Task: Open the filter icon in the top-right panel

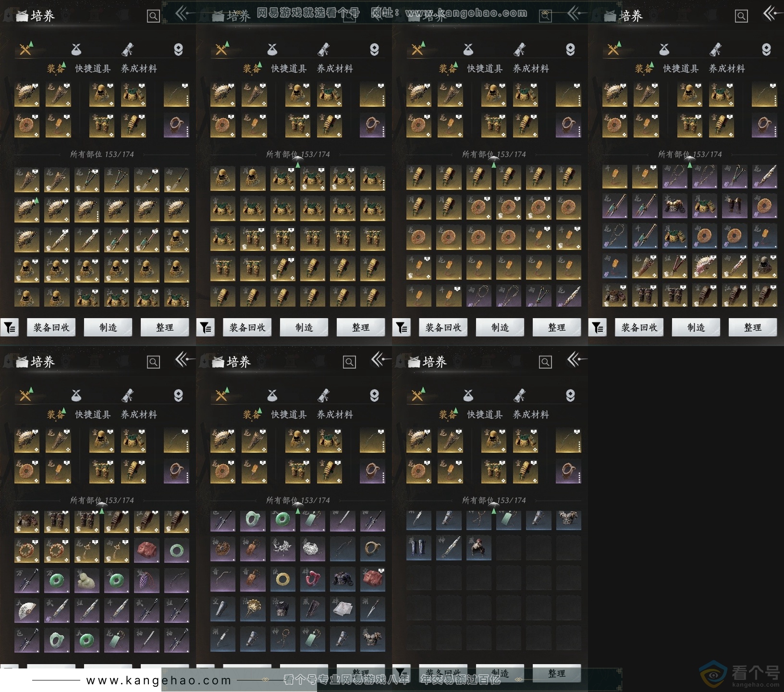Action: [x=598, y=328]
